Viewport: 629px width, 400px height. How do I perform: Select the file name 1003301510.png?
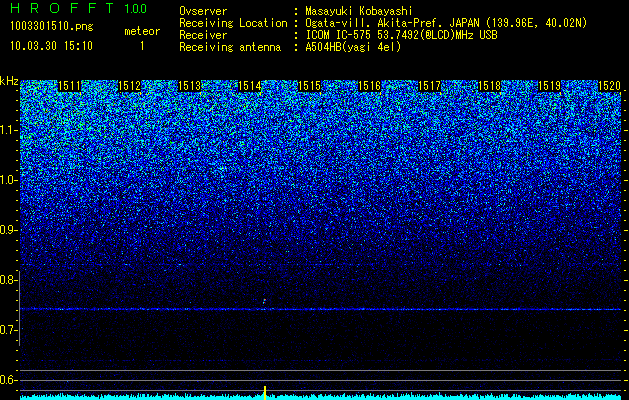52,26
